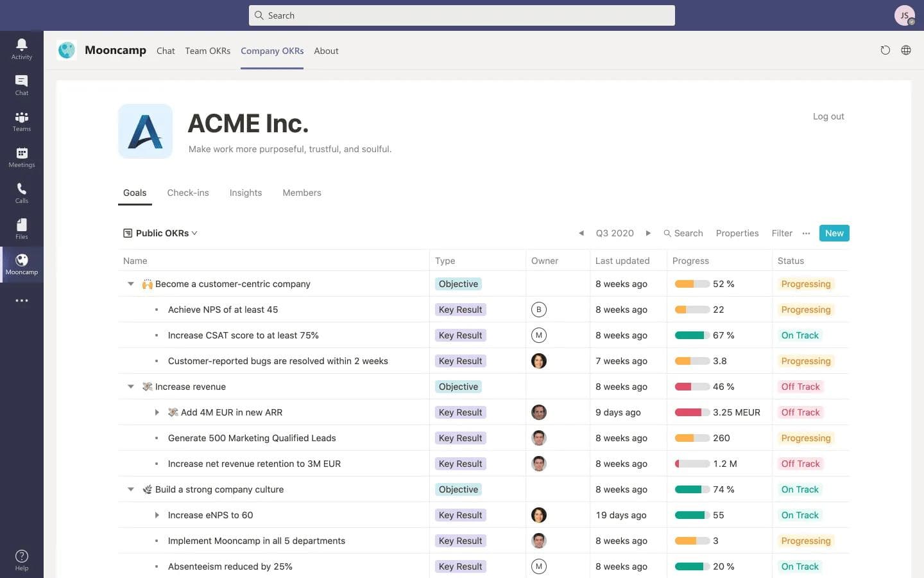Click the globe icon in the app header
924x578 pixels.
(x=906, y=50)
